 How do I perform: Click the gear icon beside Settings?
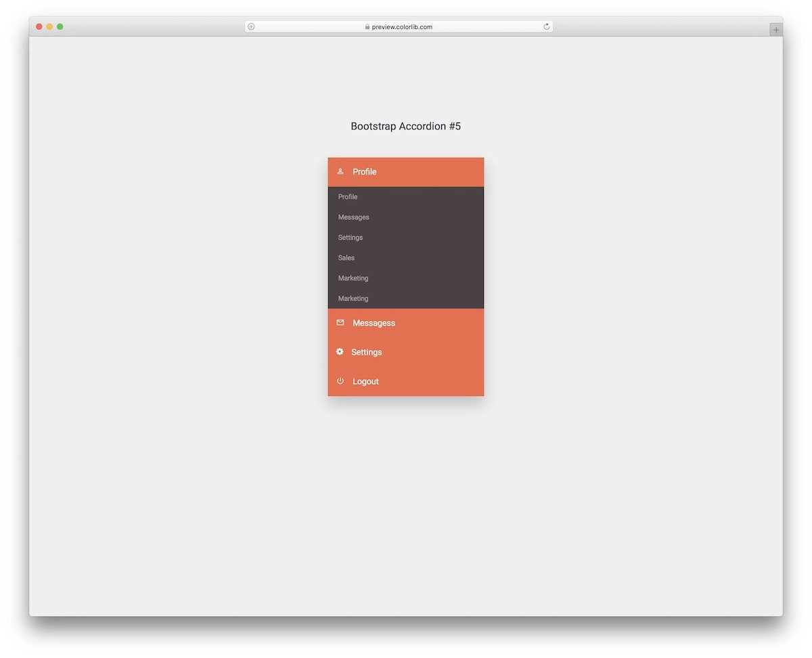point(340,351)
